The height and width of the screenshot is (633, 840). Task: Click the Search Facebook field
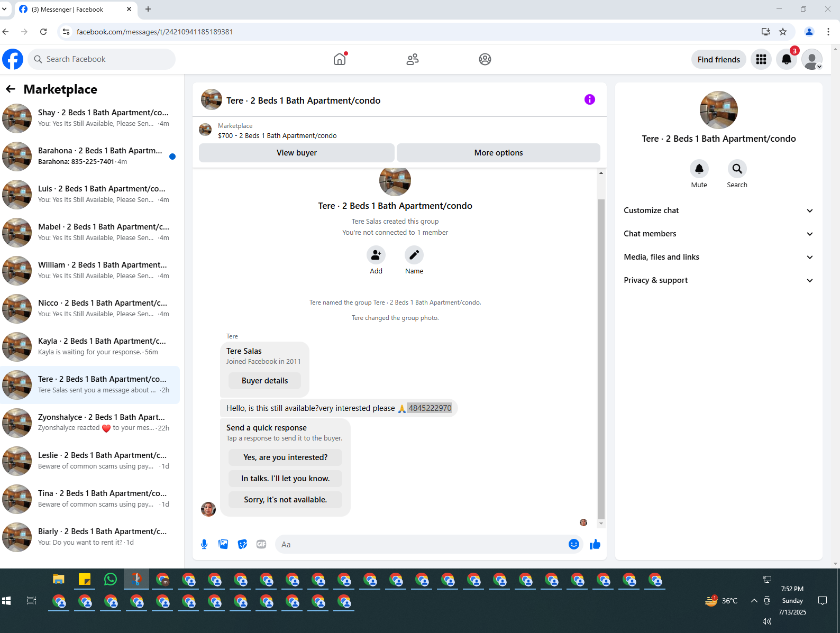pyautogui.click(x=102, y=59)
